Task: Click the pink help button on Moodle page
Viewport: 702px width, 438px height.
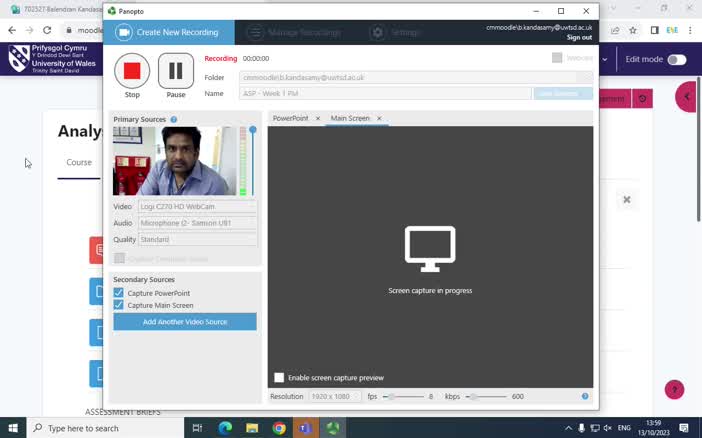Action: point(674,389)
